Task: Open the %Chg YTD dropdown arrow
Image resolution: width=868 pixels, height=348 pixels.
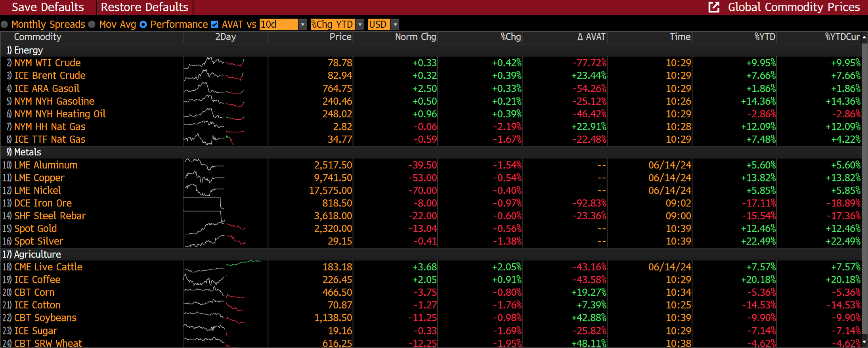Action: pyautogui.click(x=360, y=25)
